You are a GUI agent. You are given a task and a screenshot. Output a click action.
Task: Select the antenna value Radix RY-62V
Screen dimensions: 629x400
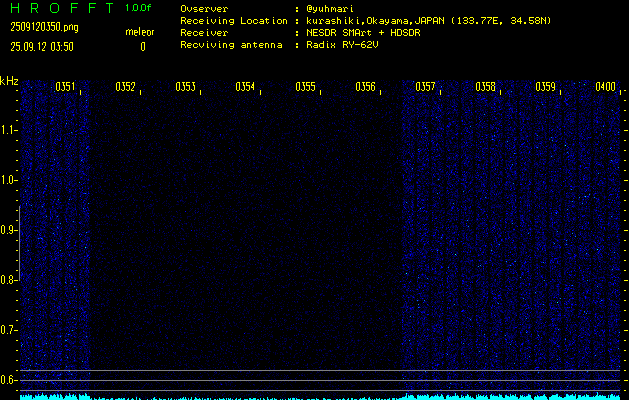point(342,45)
